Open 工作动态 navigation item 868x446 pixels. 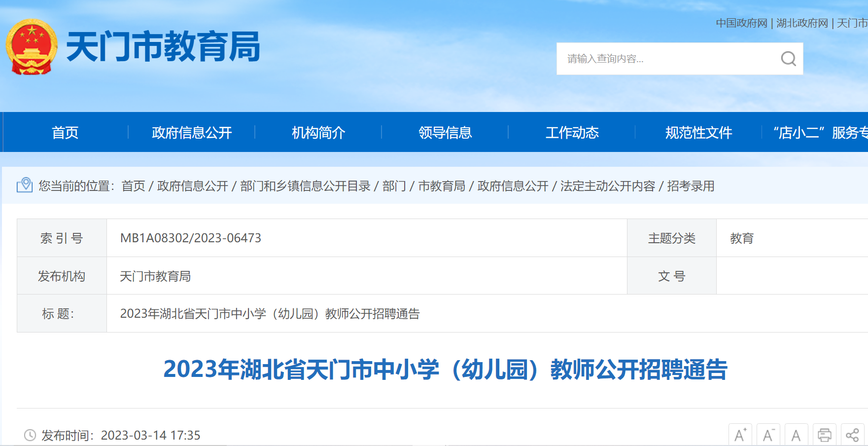(572, 132)
